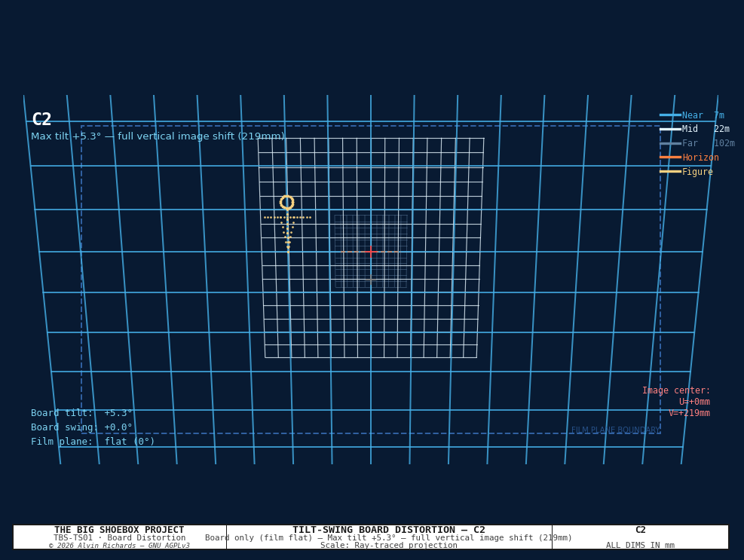This screenshot has width=744, height=560.
Task: Click THE BIG SHOEBOX PROJECT title
Action: [x=119, y=530]
